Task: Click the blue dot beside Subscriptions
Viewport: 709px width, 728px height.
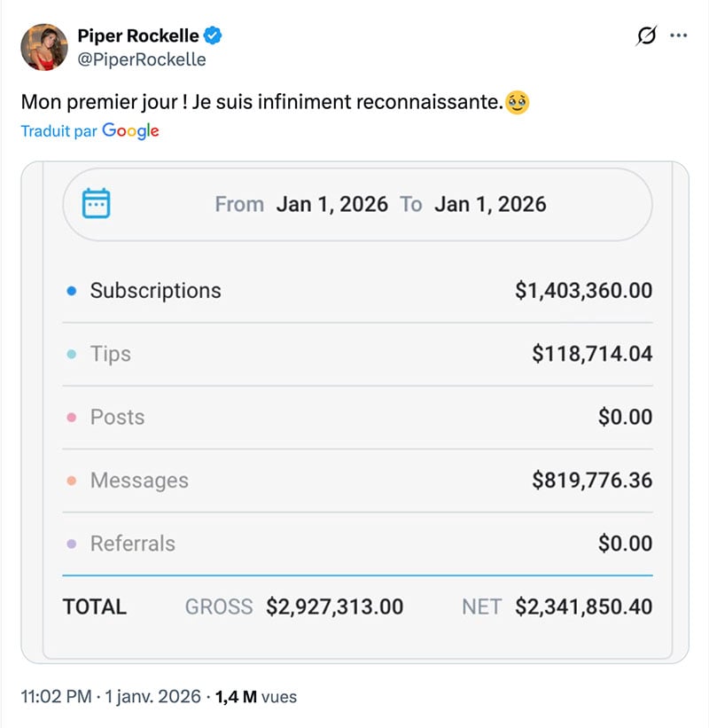Action: [72, 291]
